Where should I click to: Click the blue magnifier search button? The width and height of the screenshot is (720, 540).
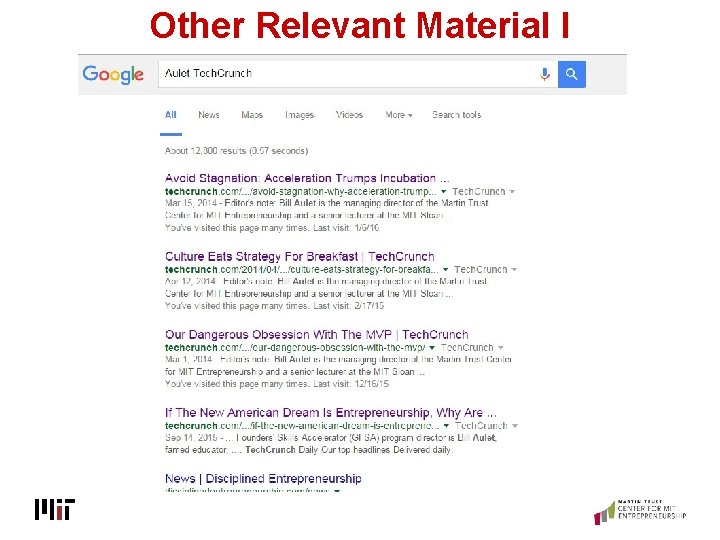click(572, 74)
